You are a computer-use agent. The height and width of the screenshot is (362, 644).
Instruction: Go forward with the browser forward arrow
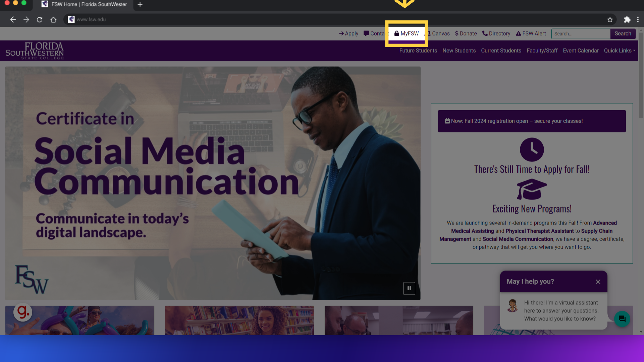[x=26, y=20]
